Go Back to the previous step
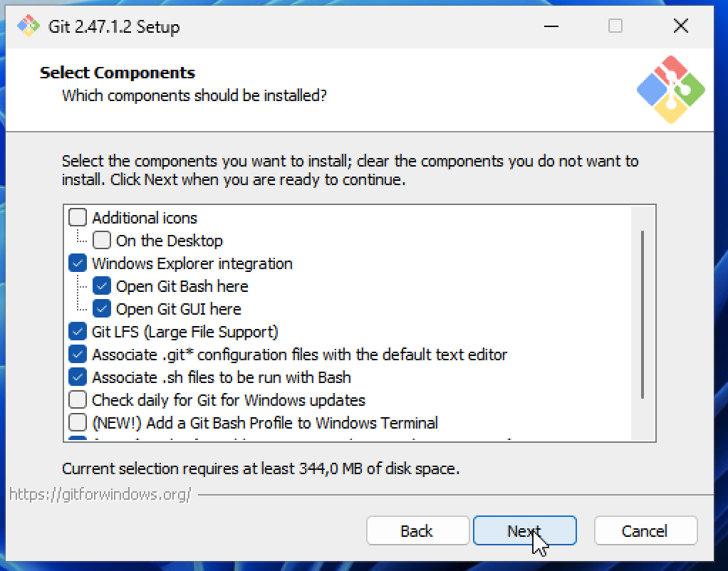The image size is (728, 571). [417, 530]
